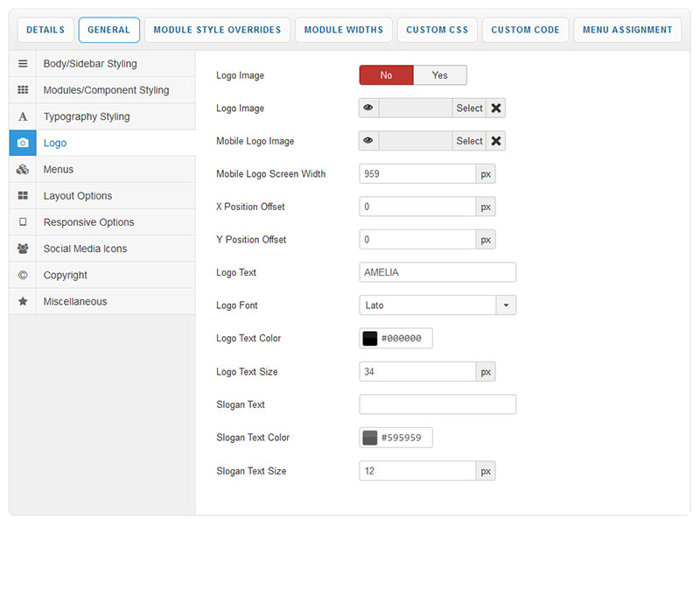Open the Slogan Text Color swatch
Viewport: 700px width, 590px height.
point(370,438)
